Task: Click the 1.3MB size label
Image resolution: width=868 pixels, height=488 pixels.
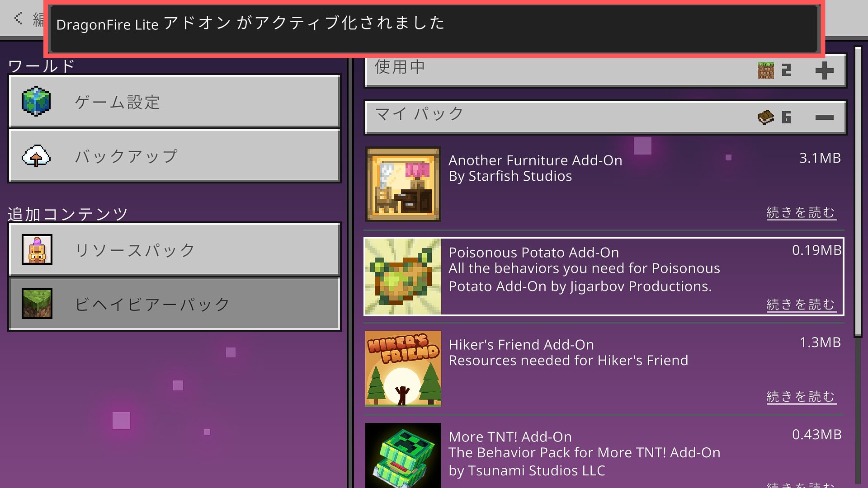Action: 820,343
